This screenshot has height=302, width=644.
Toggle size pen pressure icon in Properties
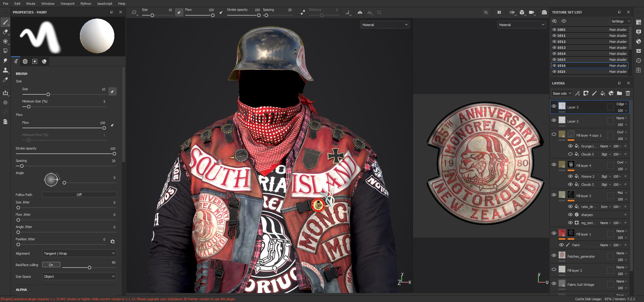pyautogui.click(x=113, y=91)
